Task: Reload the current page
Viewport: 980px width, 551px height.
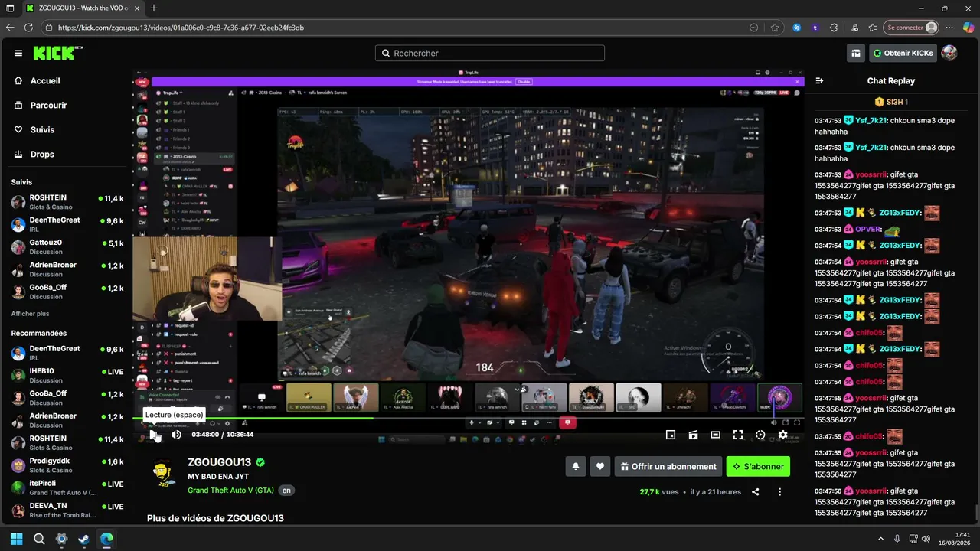Action: [29, 28]
